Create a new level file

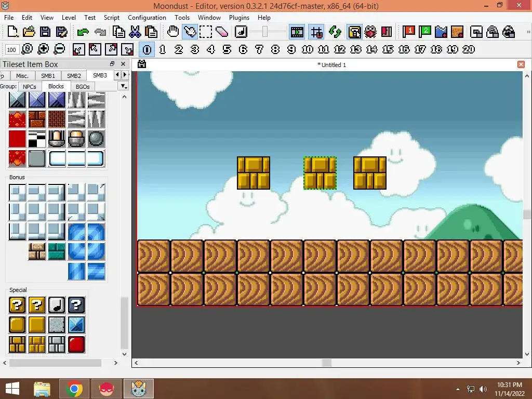click(12, 32)
